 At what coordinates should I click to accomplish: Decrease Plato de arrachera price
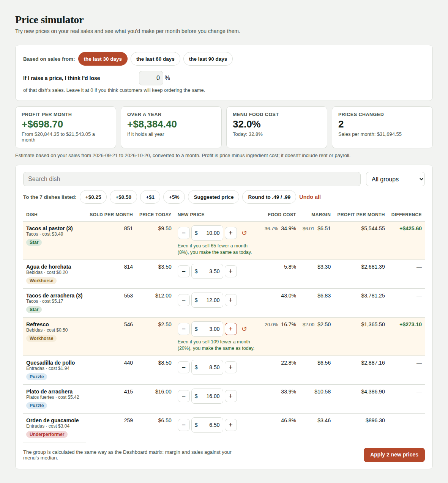click(x=184, y=396)
